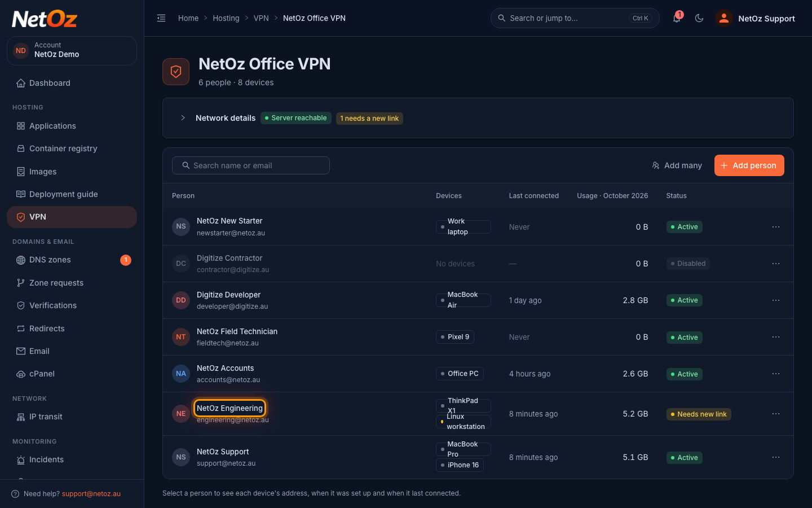This screenshot has width=812, height=508.
Task: Open NetOz Support user avatar menu
Action: coord(756,18)
